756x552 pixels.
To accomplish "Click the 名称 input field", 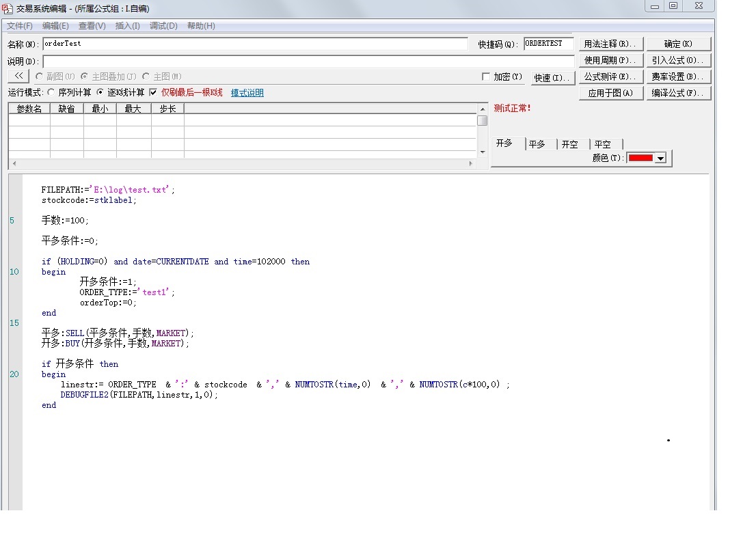I will (255, 44).
